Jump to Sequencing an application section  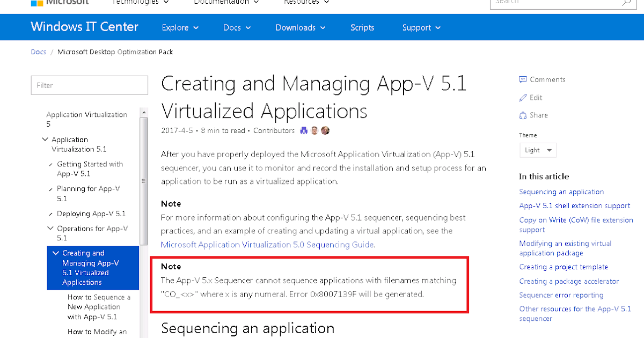[561, 192]
